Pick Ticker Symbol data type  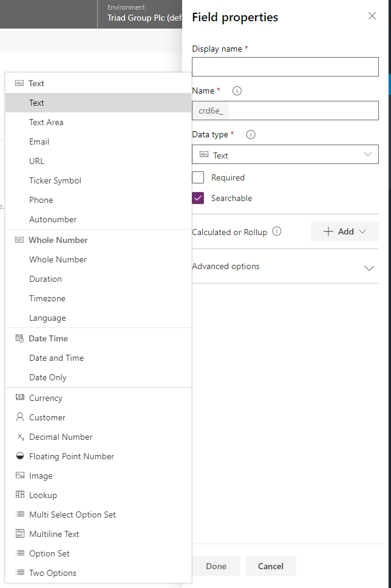pos(98,181)
